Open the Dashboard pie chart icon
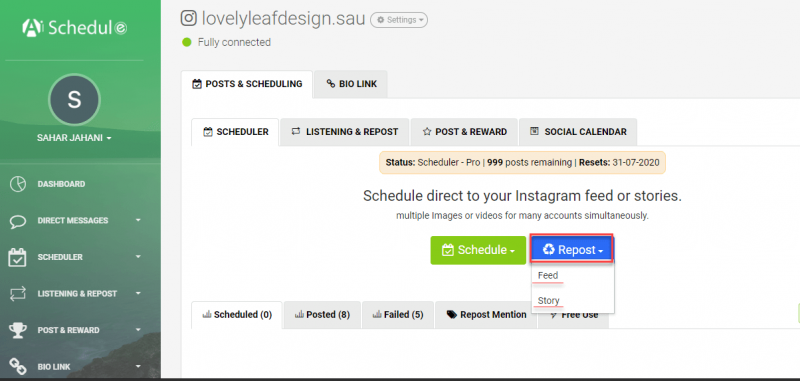 point(18,184)
